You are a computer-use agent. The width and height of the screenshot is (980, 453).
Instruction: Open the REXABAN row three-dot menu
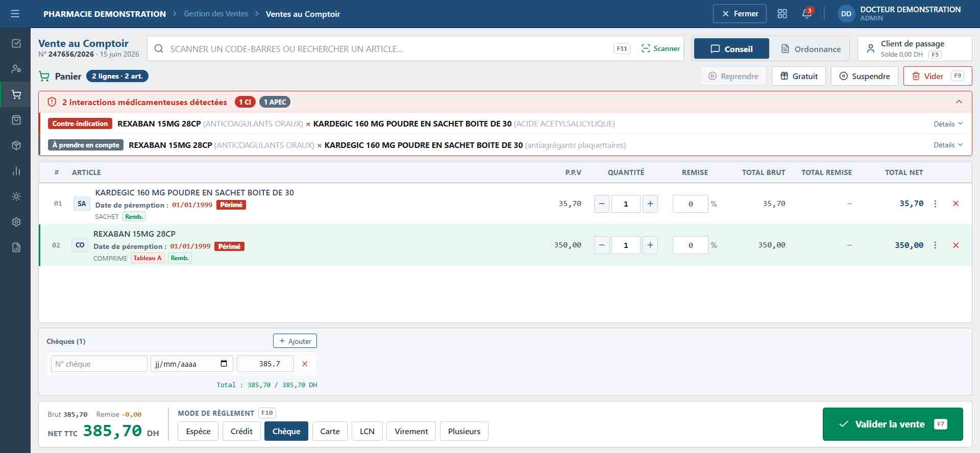click(x=935, y=245)
